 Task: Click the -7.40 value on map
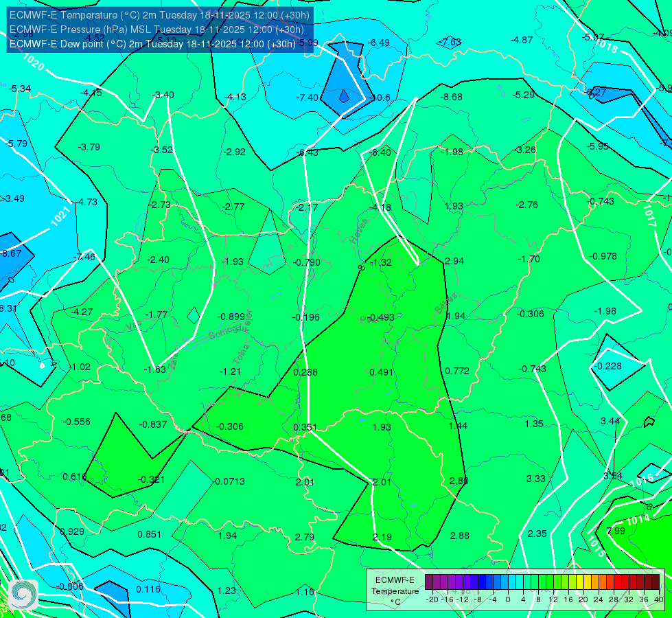[x=308, y=98]
